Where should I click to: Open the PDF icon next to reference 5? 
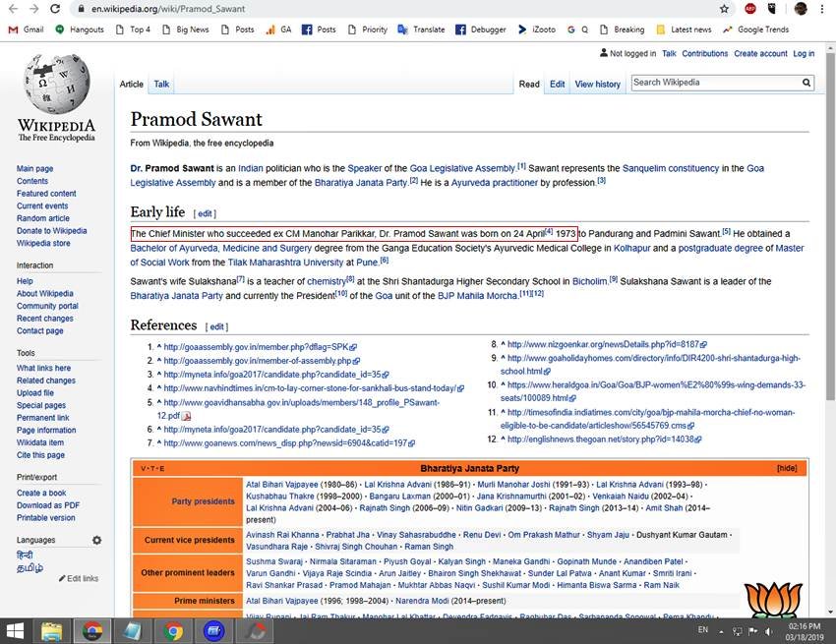[x=186, y=416]
